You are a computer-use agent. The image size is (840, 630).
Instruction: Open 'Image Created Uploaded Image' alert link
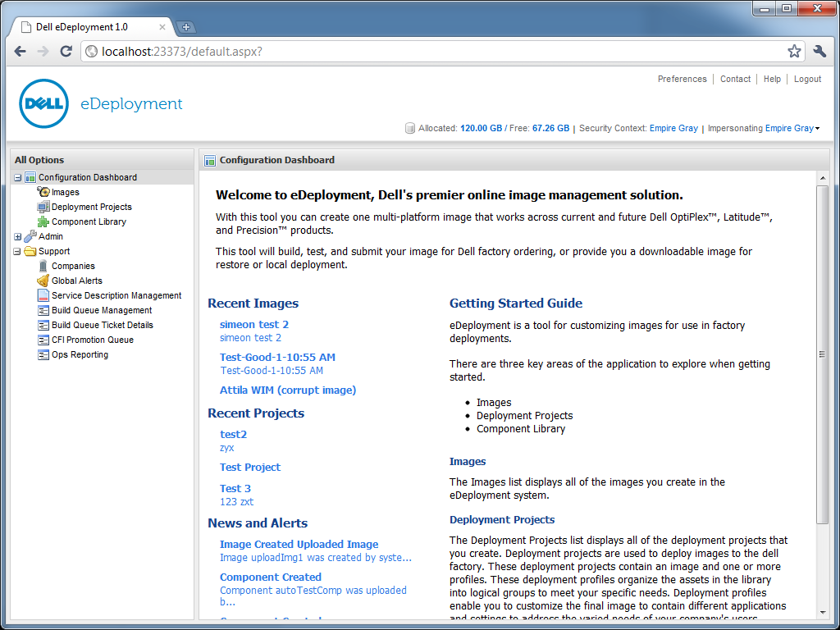click(299, 544)
